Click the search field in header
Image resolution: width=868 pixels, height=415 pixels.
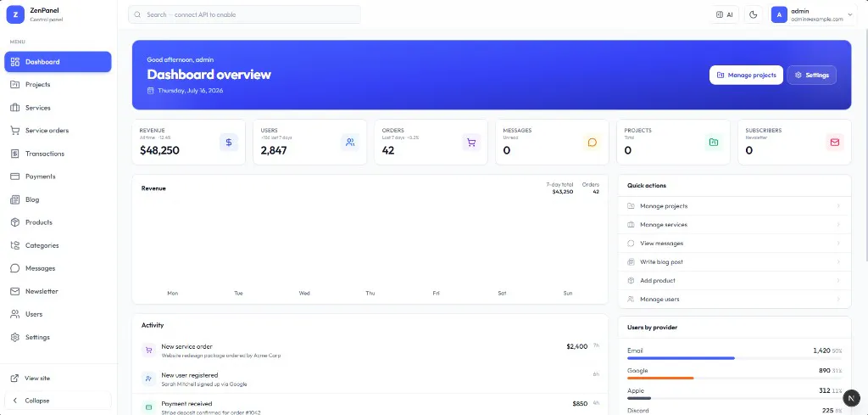click(x=244, y=15)
